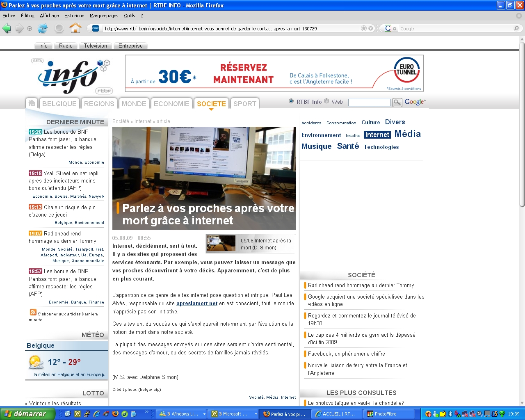Click the Firefox activity throbber icon
Screen dimensions: 525x420
(x=519, y=16)
